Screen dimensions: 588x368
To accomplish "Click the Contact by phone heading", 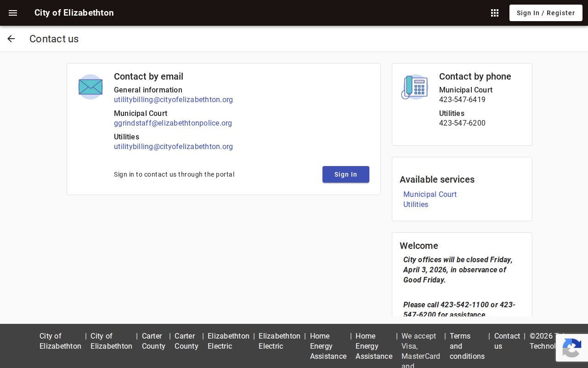I will click(x=475, y=76).
